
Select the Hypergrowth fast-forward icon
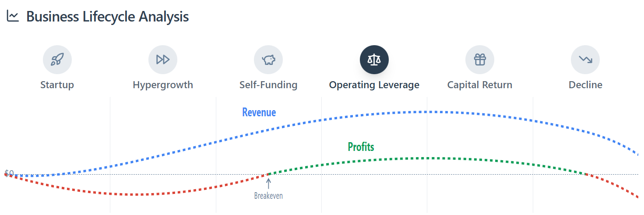tap(163, 60)
